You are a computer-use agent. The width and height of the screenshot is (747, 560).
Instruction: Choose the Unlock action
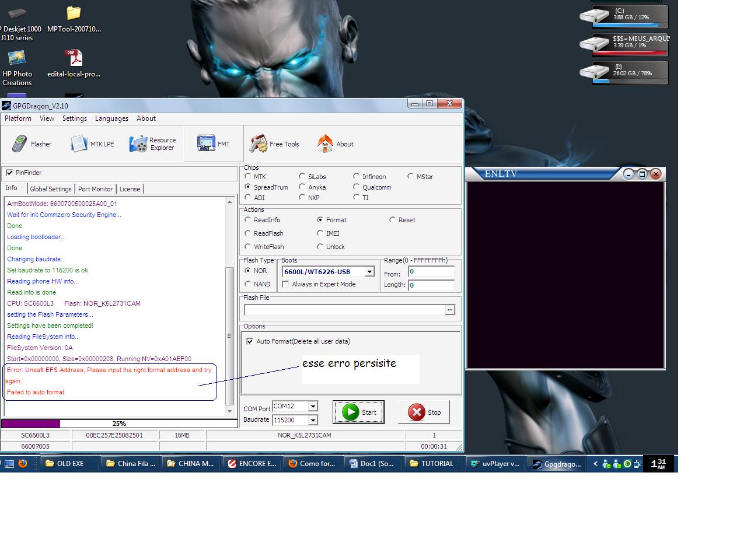(320, 247)
